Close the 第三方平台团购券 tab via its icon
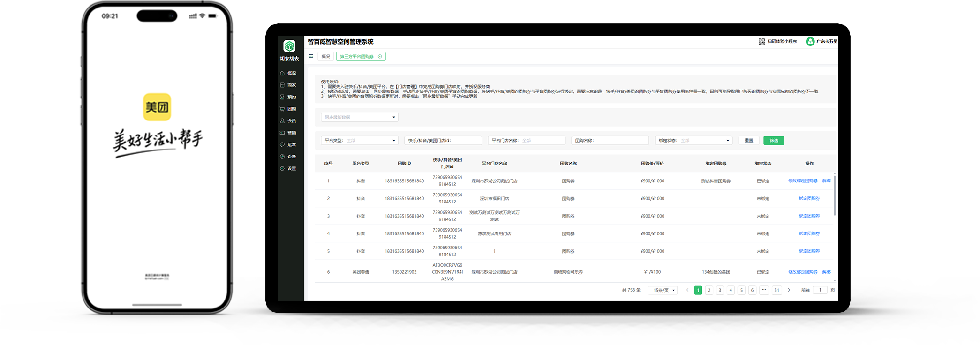The image size is (980, 345). click(x=380, y=56)
